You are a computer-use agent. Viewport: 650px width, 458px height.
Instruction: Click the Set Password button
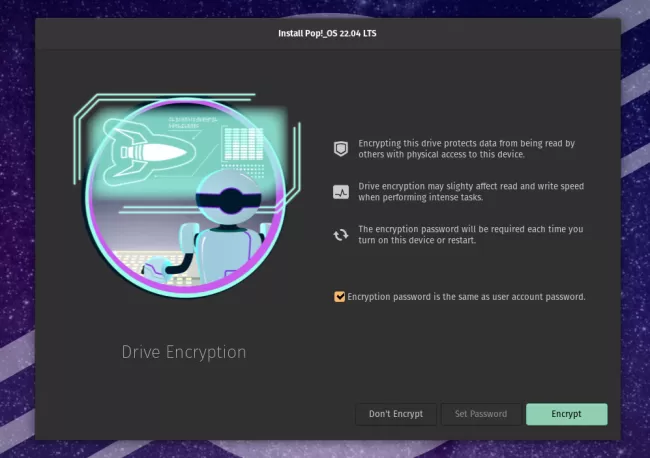pyautogui.click(x=481, y=414)
